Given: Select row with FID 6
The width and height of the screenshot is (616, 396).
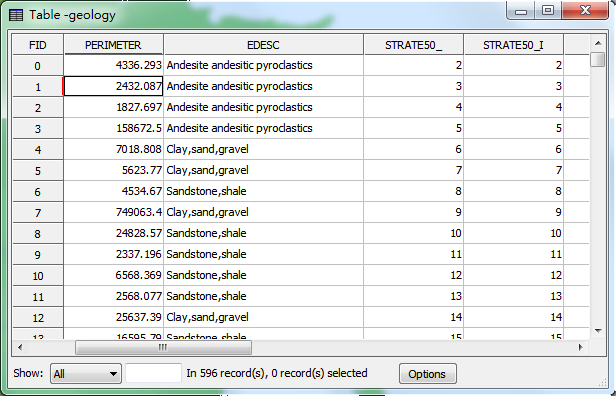Looking at the screenshot, I should 38,191.
